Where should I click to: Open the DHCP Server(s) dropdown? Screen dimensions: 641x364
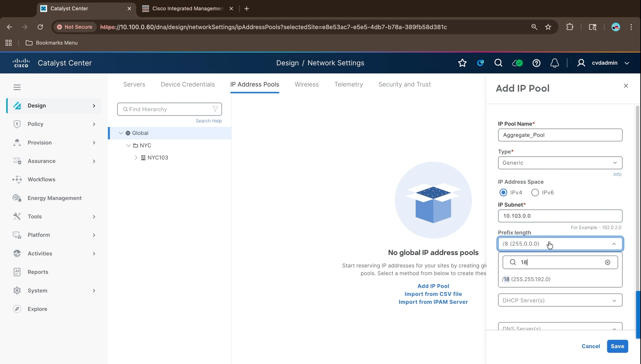pyautogui.click(x=560, y=300)
